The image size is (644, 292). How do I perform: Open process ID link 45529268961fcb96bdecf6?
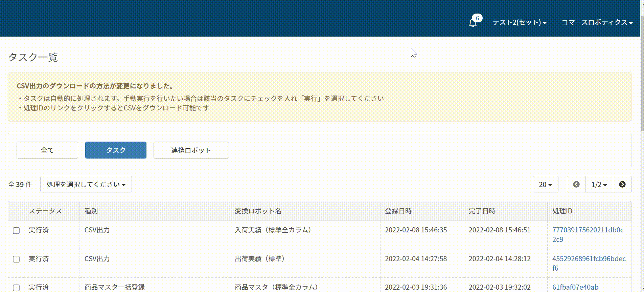pyautogui.click(x=589, y=263)
